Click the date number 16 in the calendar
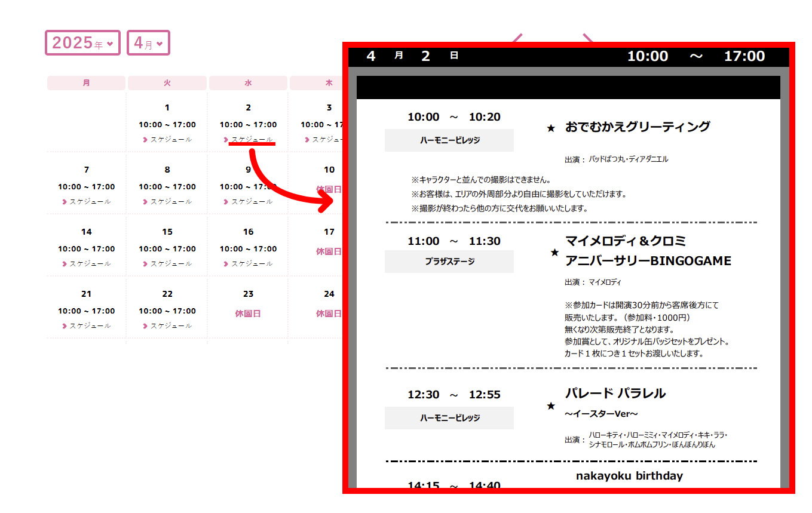Viewport: 812px width, 513px height. coord(248,232)
